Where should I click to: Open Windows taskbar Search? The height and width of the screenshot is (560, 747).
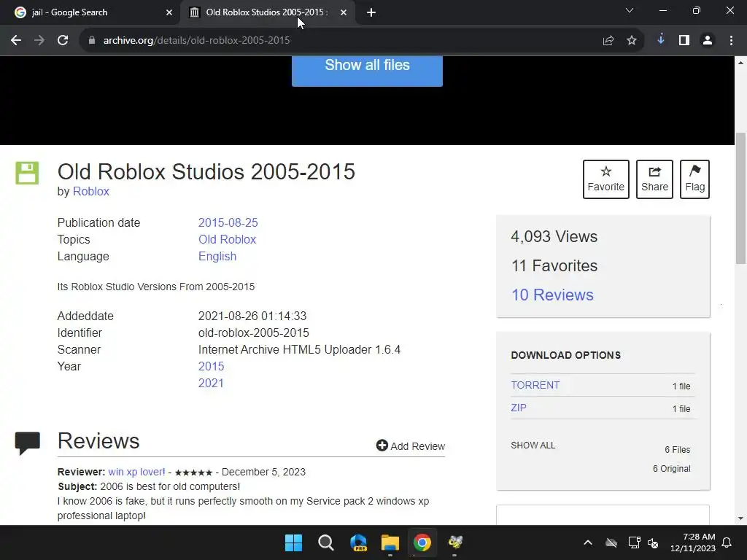pos(326,542)
